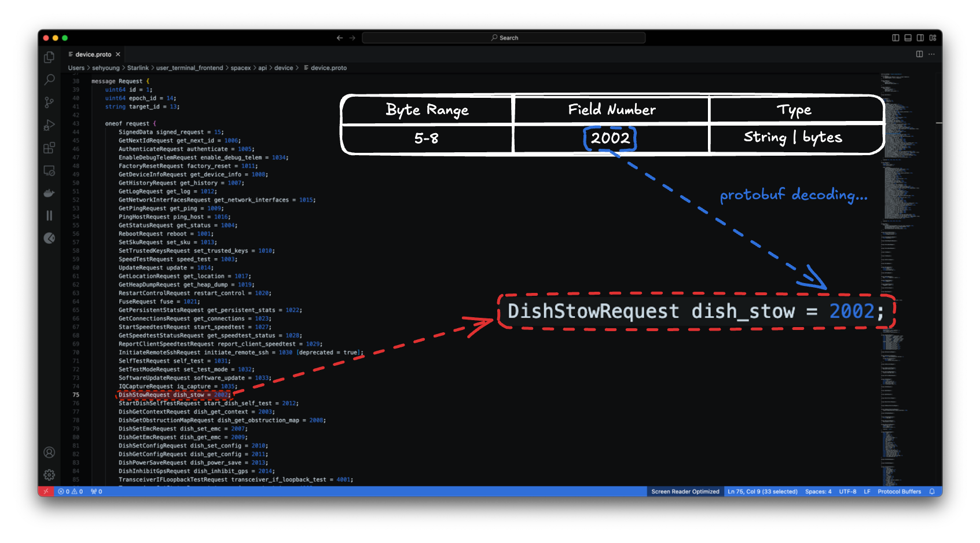The image size is (980, 543).
Task: Click 'TransceiverIFLoopbackTestRequest' line
Action: tap(236, 479)
